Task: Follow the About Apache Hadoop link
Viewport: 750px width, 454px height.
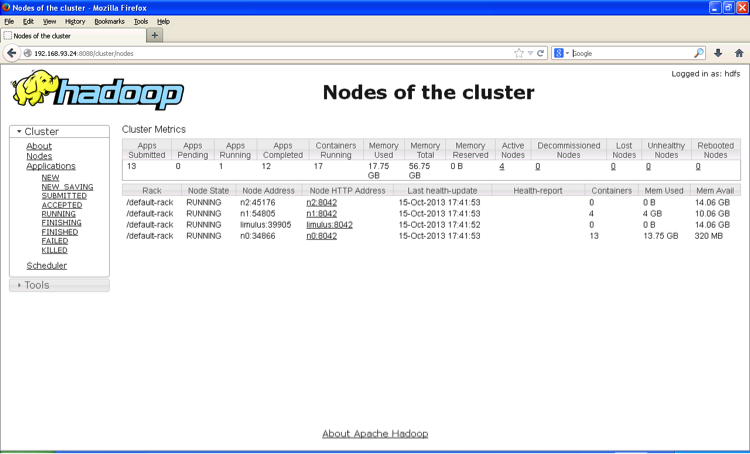Action: [375, 434]
